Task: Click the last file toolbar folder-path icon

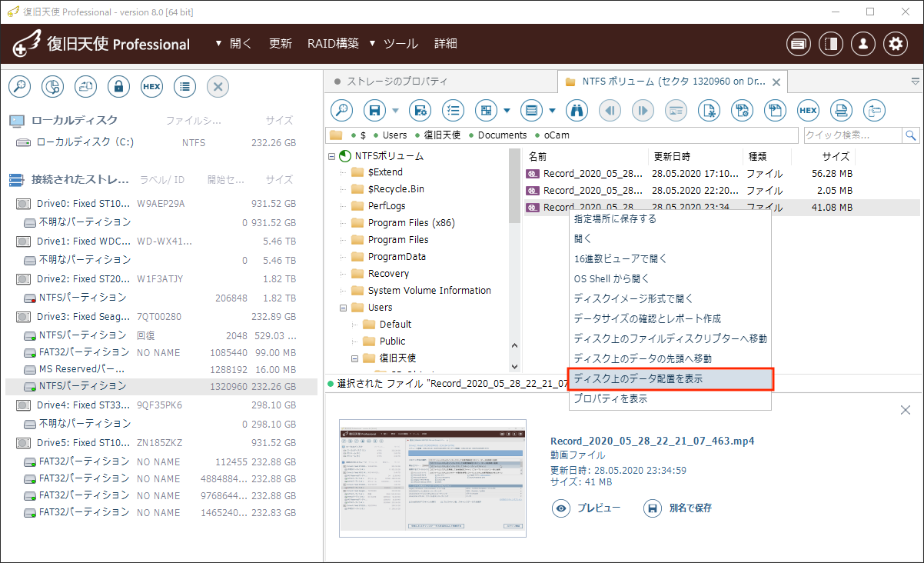Action: click(x=874, y=110)
